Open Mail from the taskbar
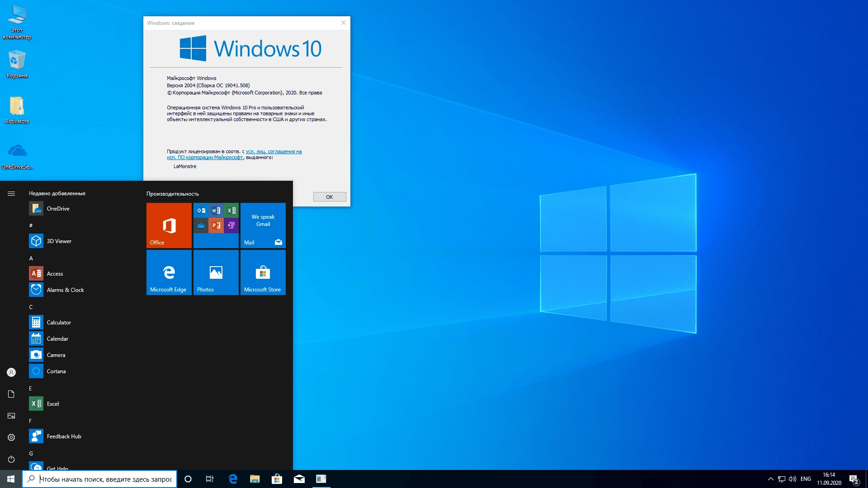The image size is (868, 488). (299, 479)
